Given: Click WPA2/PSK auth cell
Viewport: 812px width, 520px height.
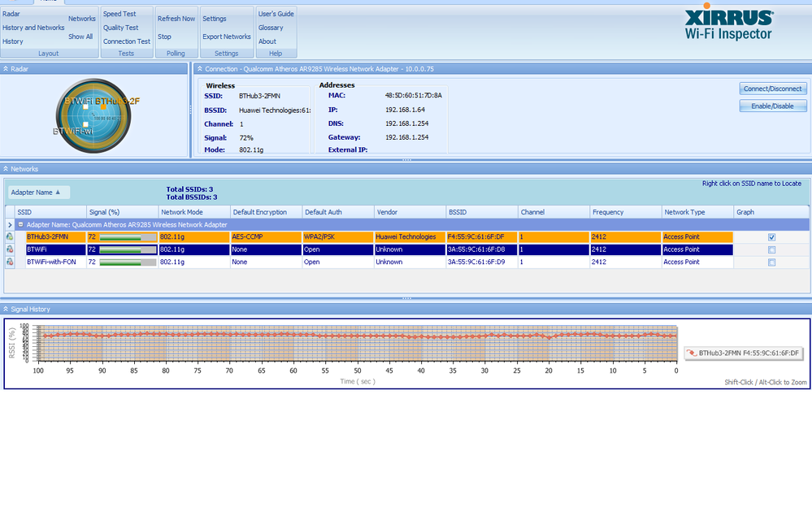Looking at the screenshot, I should [337, 237].
